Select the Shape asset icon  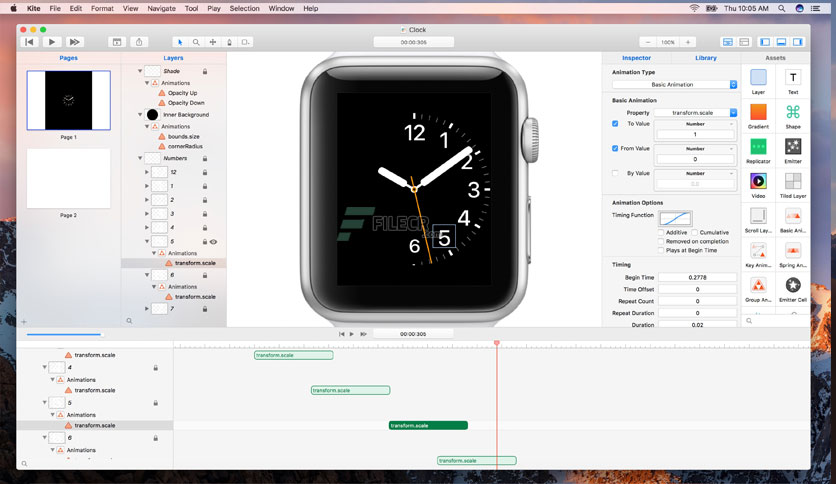coord(792,112)
